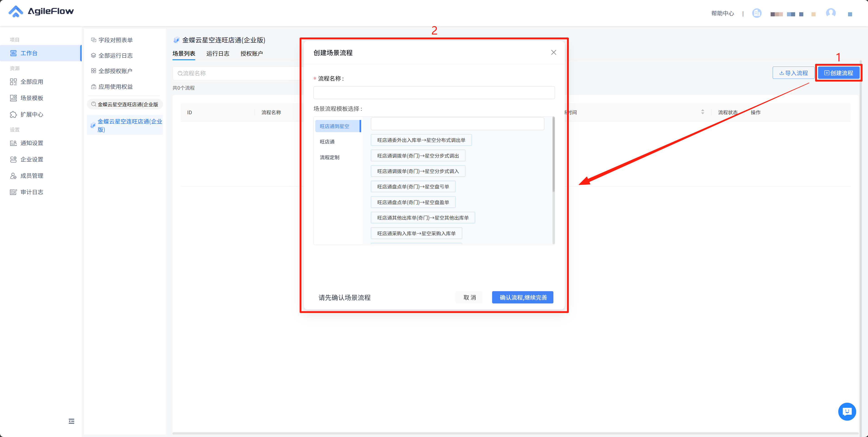Close the 创建场景流程 dialog

[553, 52]
